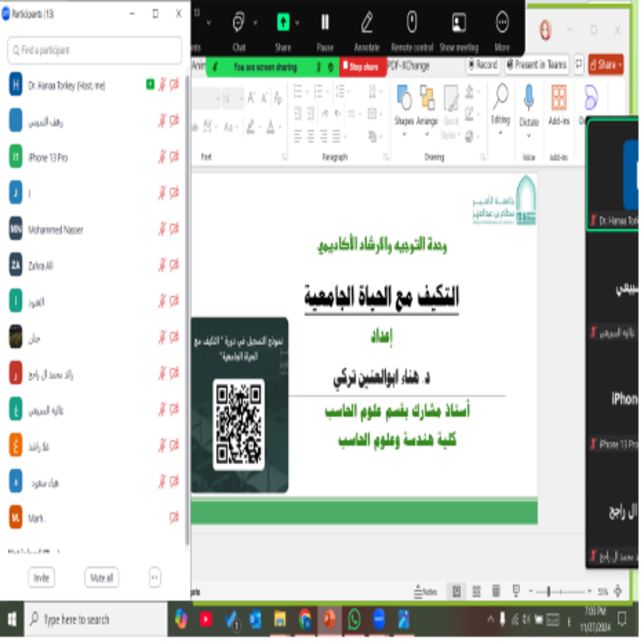Click the Stop share button
The width and height of the screenshot is (644, 644).
tap(363, 66)
